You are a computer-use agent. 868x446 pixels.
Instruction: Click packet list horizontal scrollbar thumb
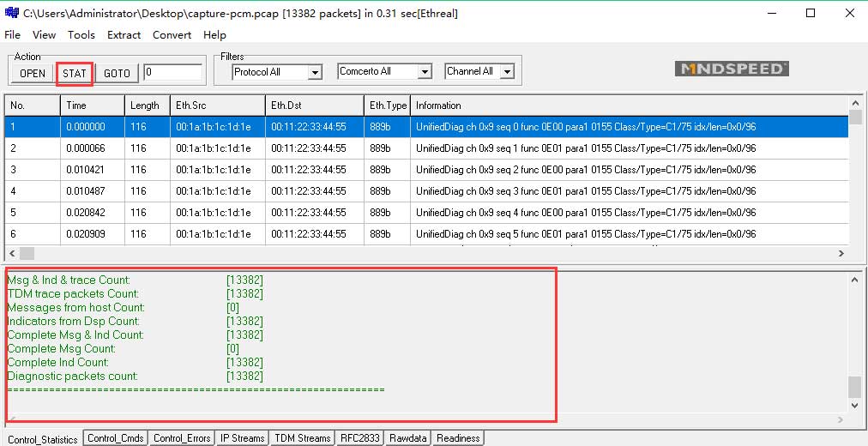click(x=27, y=253)
